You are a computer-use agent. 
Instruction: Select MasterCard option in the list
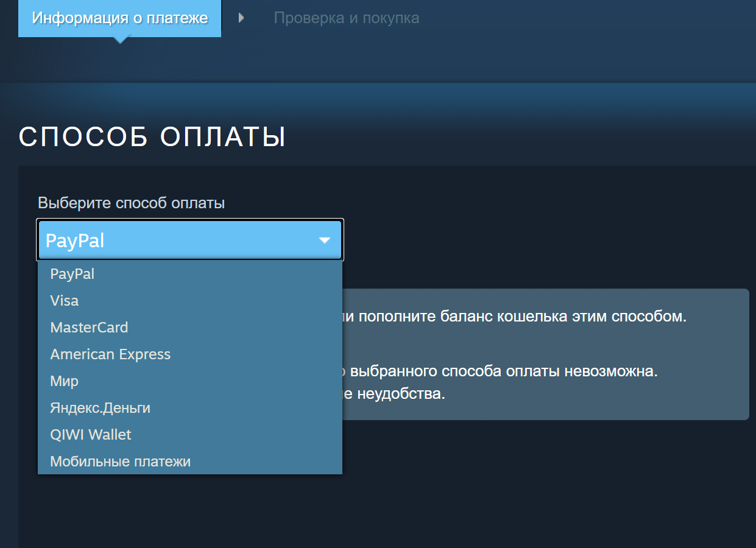89,328
